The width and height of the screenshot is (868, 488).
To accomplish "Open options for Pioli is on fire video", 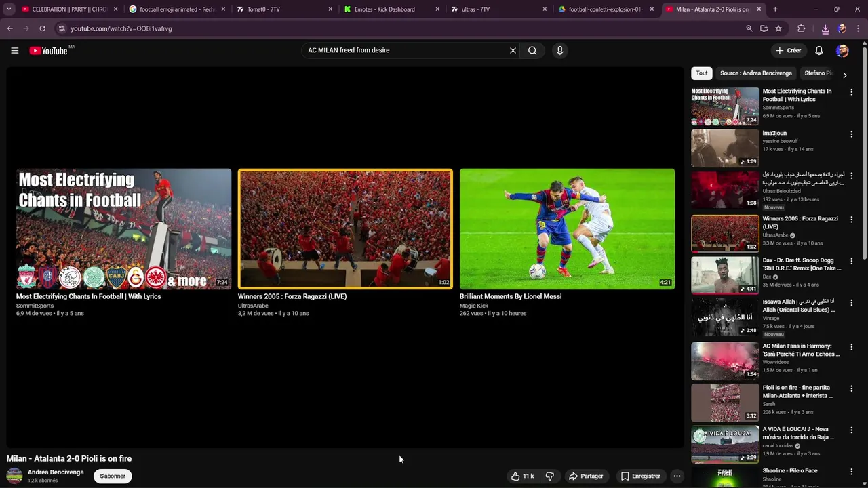I will tap(851, 388).
